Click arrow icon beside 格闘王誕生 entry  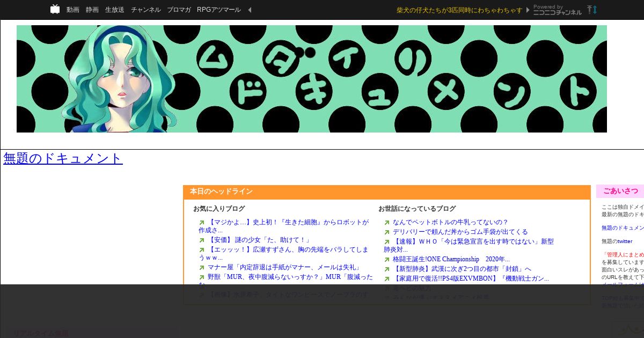tap(387, 260)
